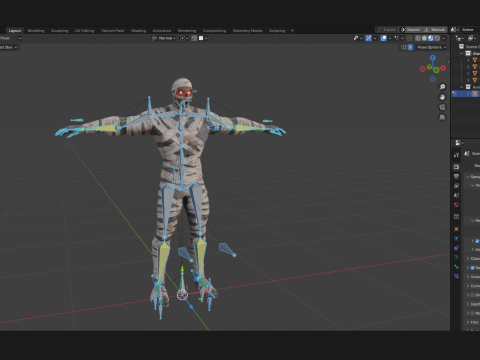Click the red X axis gizmo handle

(x=443, y=68)
